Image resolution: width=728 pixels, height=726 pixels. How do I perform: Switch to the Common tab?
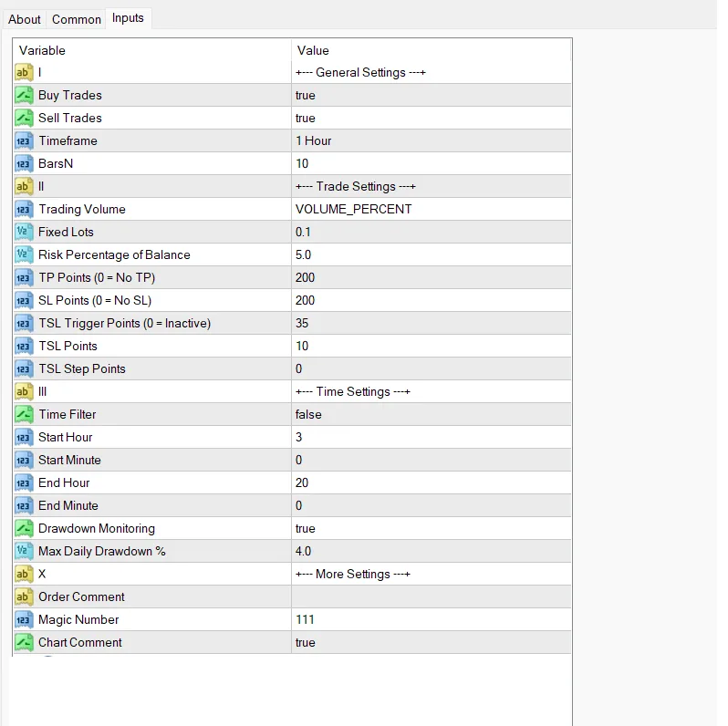[x=77, y=19]
